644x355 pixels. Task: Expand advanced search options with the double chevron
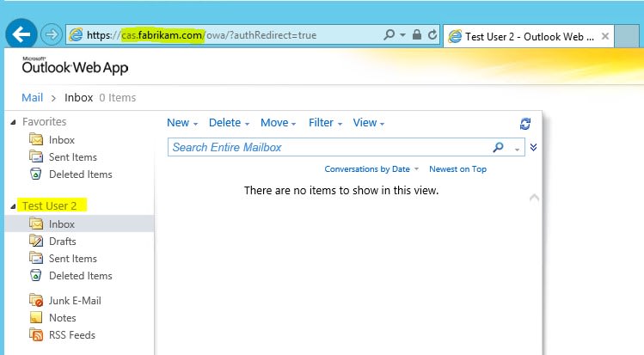coord(534,147)
